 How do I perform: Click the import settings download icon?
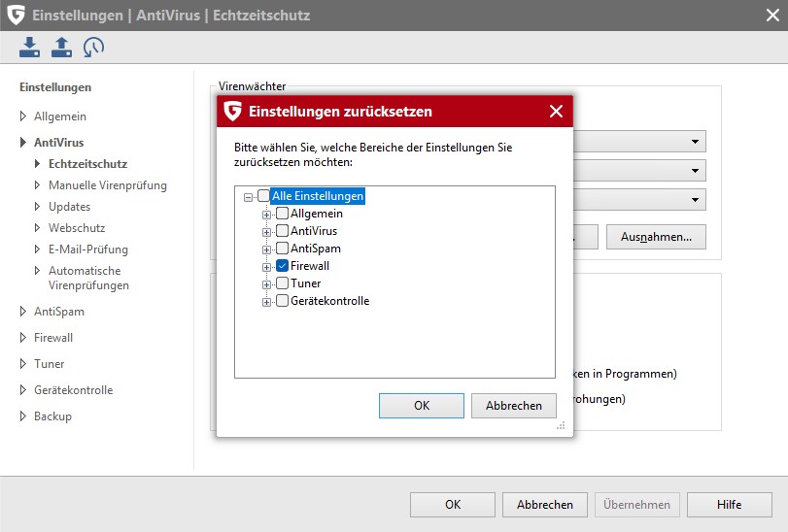pos(29,48)
